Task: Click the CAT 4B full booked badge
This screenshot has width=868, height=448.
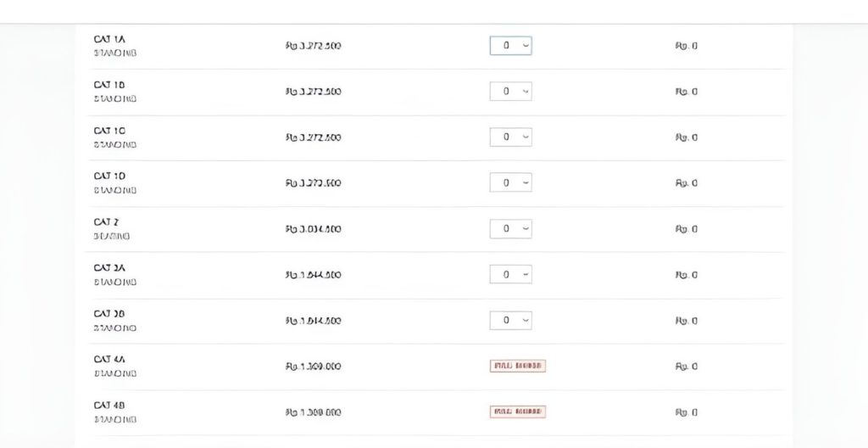Action: [x=517, y=412]
